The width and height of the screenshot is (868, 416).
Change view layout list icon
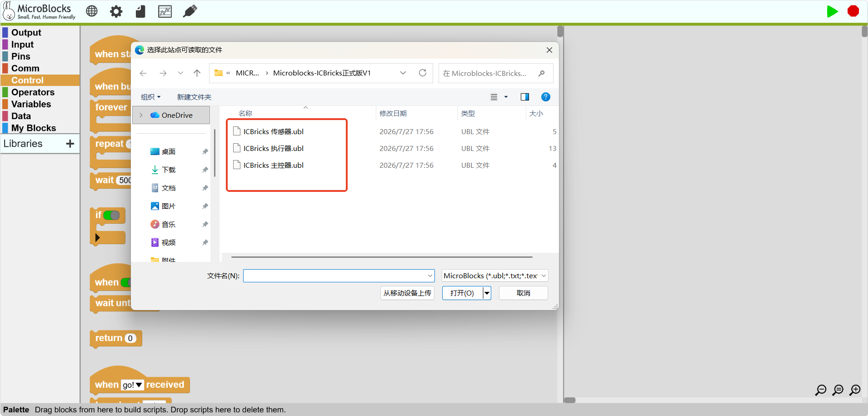pos(494,97)
